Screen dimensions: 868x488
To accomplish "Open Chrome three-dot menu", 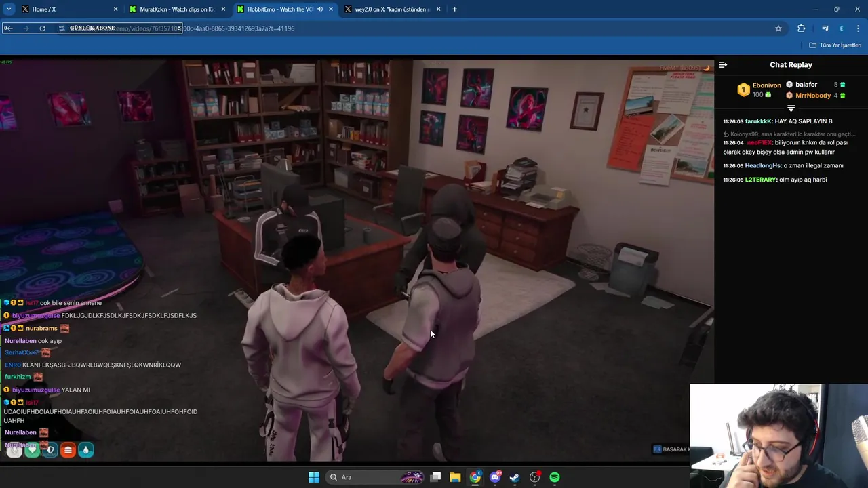I will 859,28.
